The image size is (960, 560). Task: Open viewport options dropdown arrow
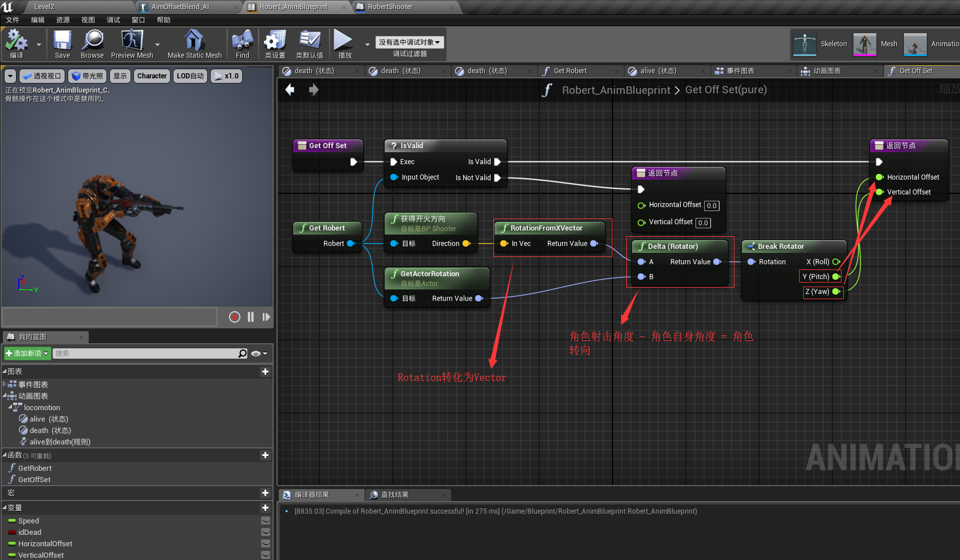pos(10,76)
